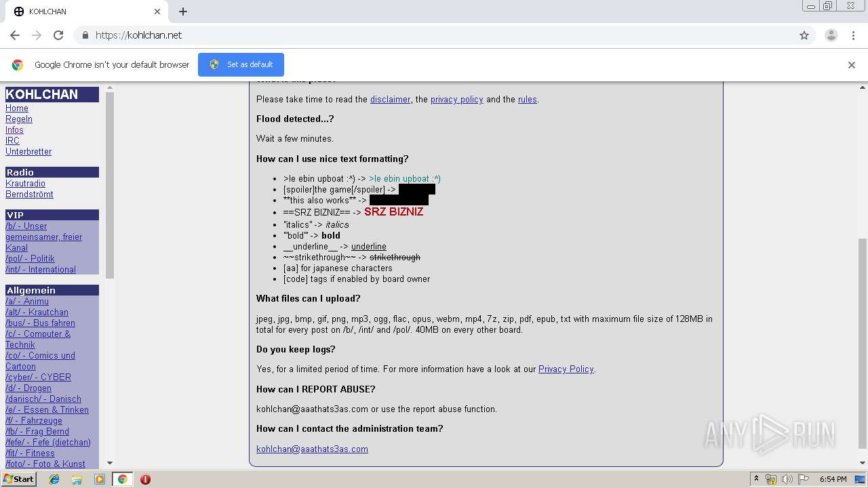The image size is (868, 488).
Task: Click the 6:54 PM taskbar clock
Action: (x=833, y=479)
